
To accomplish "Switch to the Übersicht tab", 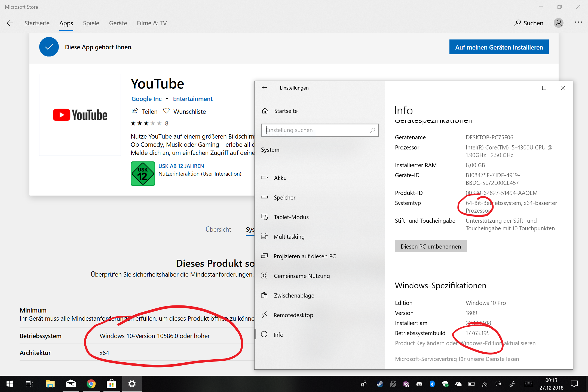I will point(218,229).
